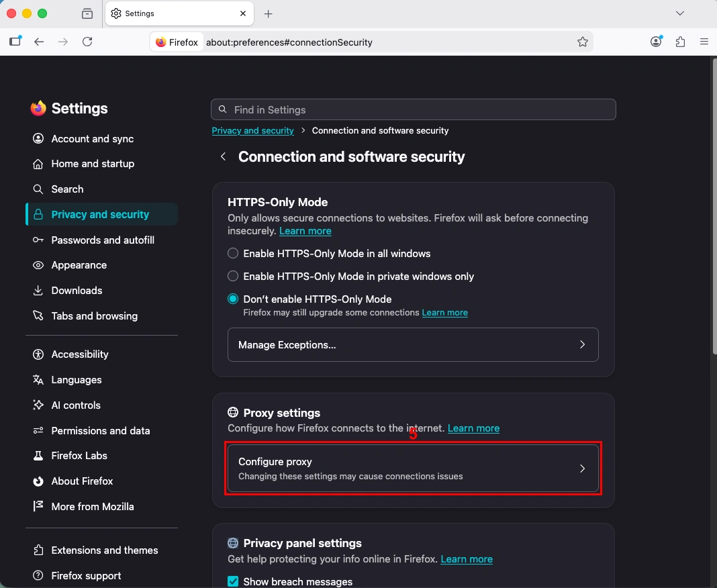
Task: Click the Privacy and security breadcrumb link
Action: pyautogui.click(x=252, y=131)
